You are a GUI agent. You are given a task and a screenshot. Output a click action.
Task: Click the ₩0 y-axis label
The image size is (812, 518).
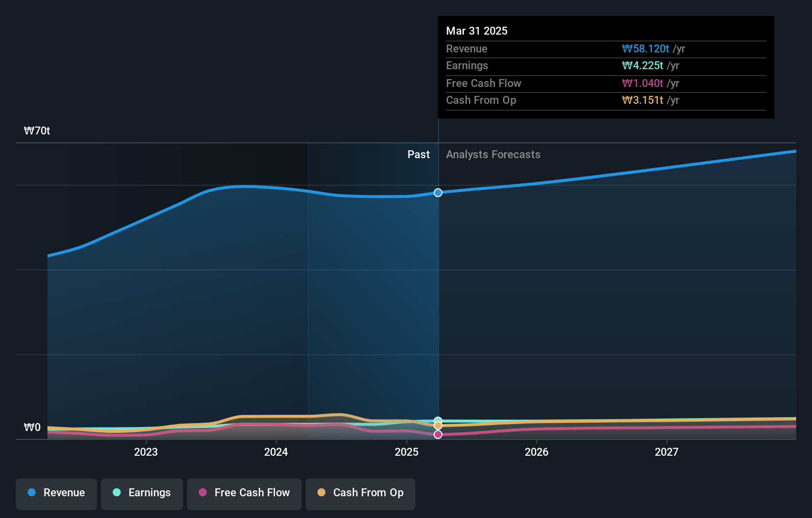[x=32, y=427]
